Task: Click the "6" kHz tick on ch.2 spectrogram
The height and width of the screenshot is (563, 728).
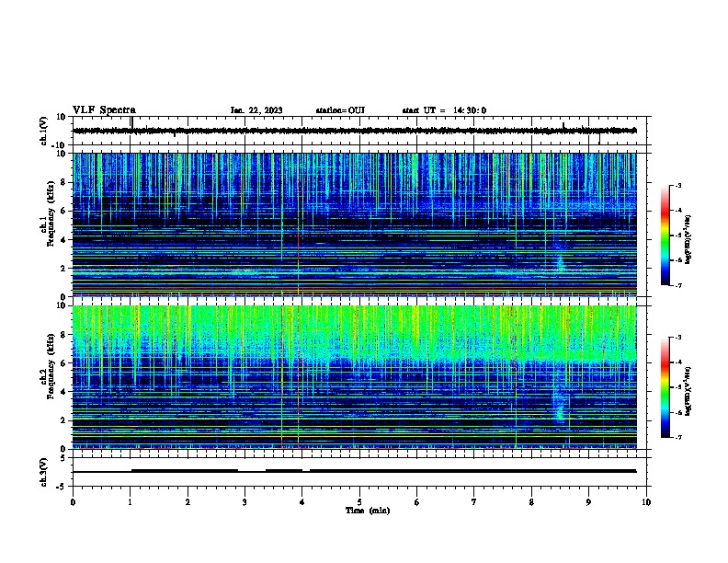Action: (x=64, y=363)
